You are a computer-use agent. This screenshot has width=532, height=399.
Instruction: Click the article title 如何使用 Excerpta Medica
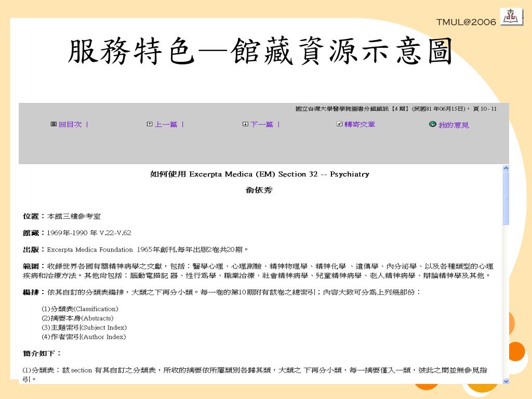pyautogui.click(x=260, y=174)
